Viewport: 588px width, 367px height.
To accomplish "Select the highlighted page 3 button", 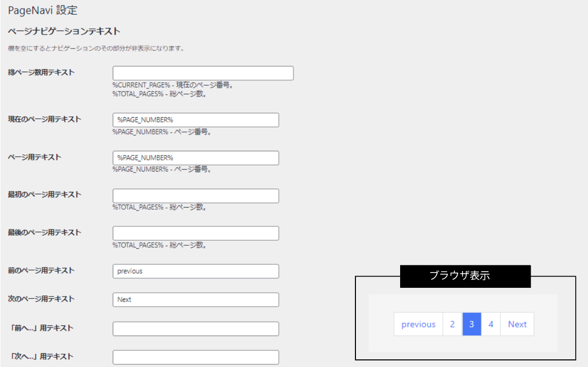I will tap(472, 324).
